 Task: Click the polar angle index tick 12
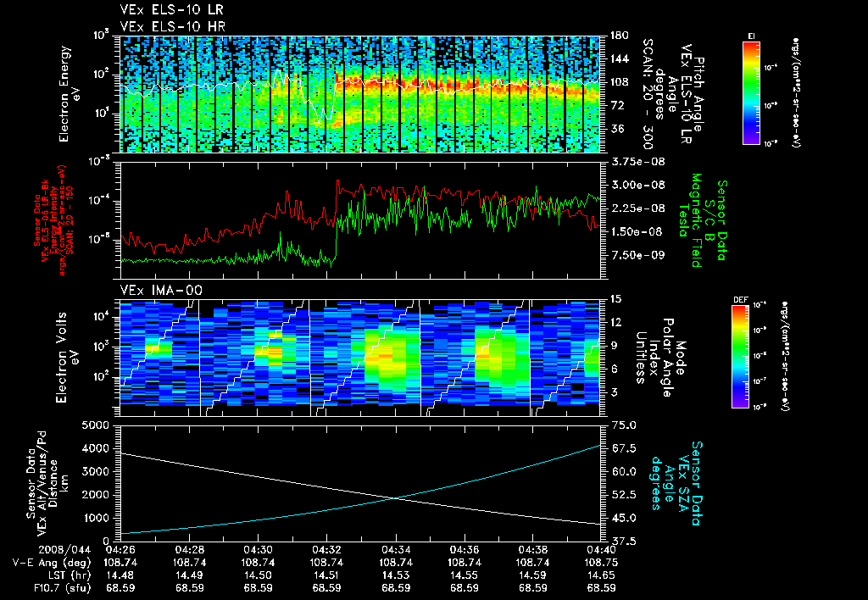click(616, 323)
